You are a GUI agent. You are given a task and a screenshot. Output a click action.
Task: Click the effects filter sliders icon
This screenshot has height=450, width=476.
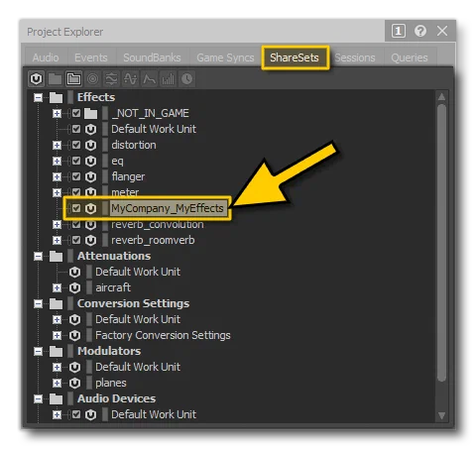[111, 79]
